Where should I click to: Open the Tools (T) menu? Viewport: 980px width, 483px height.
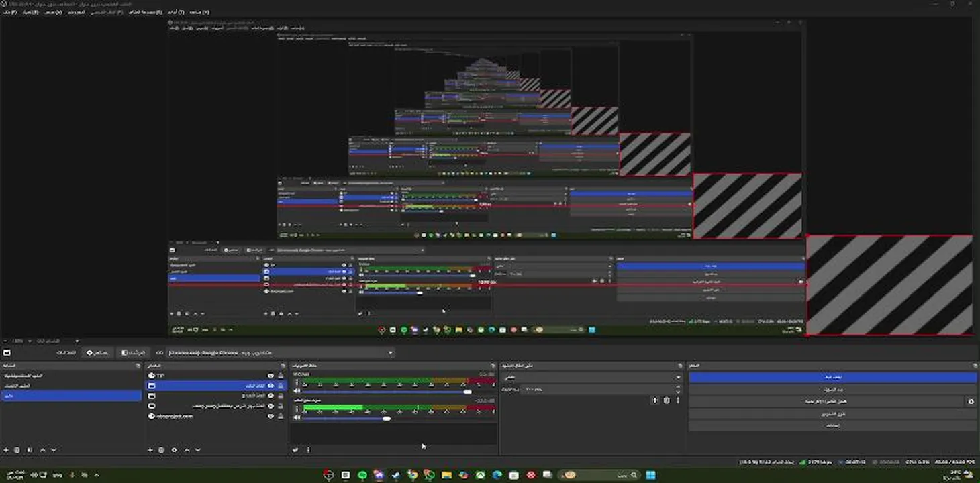click(176, 12)
